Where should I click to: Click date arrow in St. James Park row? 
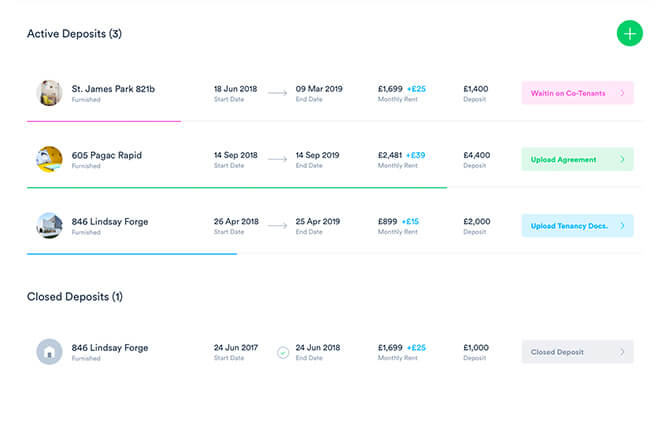pos(278,93)
